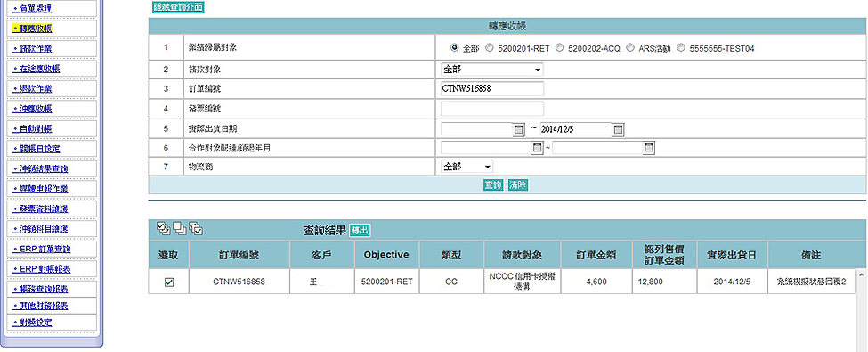Screen dimensions: 868x352
Task: Open calendar for 合作對象配達/銷退年月 start field
Action: [537, 148]
